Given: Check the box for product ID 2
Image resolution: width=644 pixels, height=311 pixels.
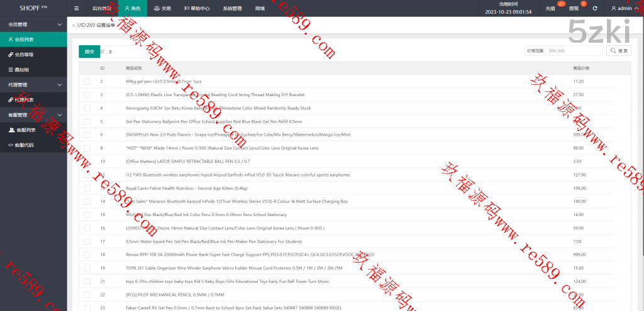Looking at the screenshot, I should click(87, 82).
